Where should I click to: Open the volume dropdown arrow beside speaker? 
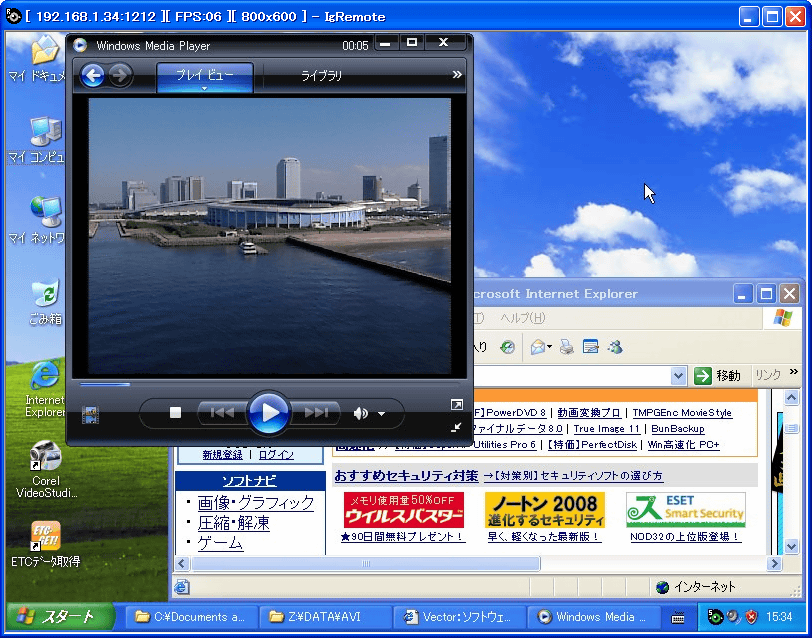[382, 414]
